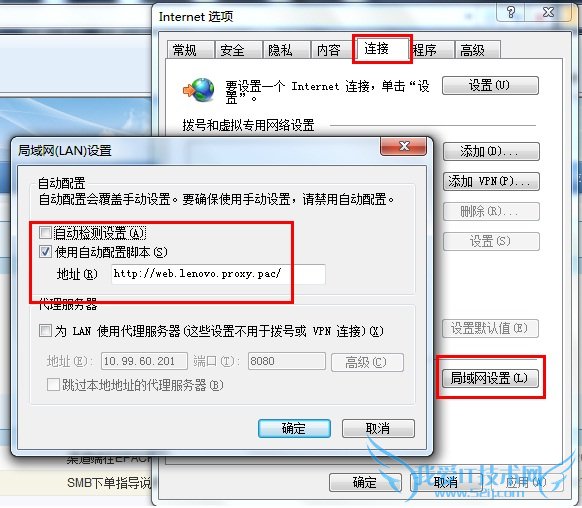Cancel the LAN settings dialog
This screenshot has width=582, height=508.
pos(378,429)
